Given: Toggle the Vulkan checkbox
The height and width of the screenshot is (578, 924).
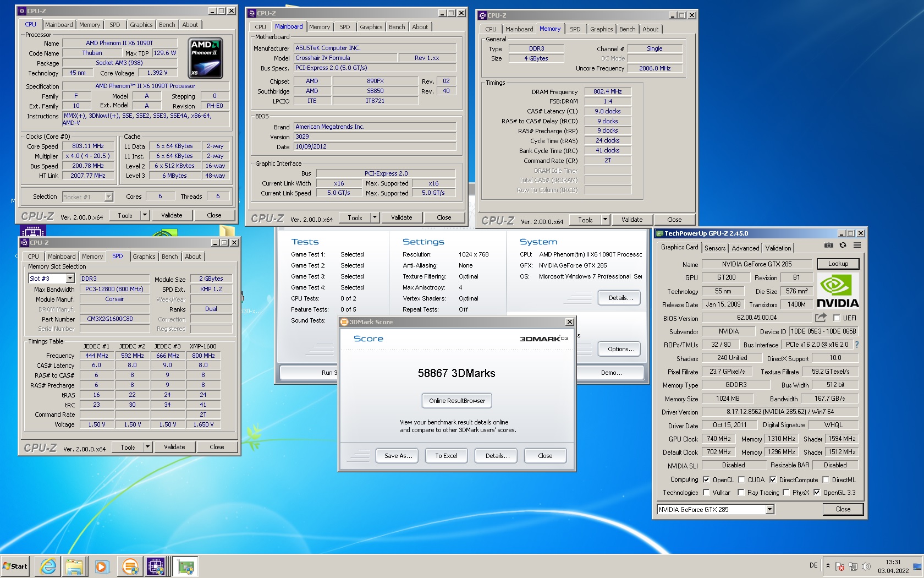Looking at the screenshot, I should click(x=706, y=492).
